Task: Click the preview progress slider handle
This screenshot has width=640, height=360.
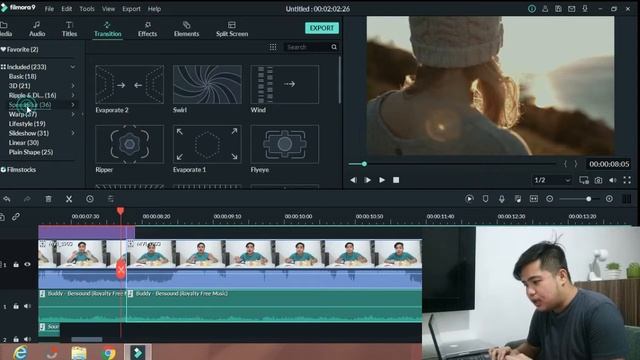Action: point(364,164)
